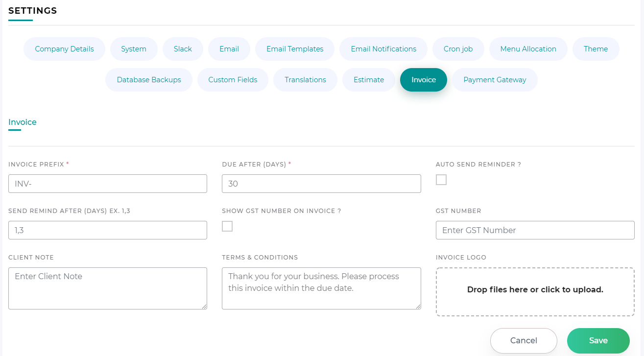Focus the Due After (Days) field
The width and height of the screenshot is (644, 356).
click(321, 184)
